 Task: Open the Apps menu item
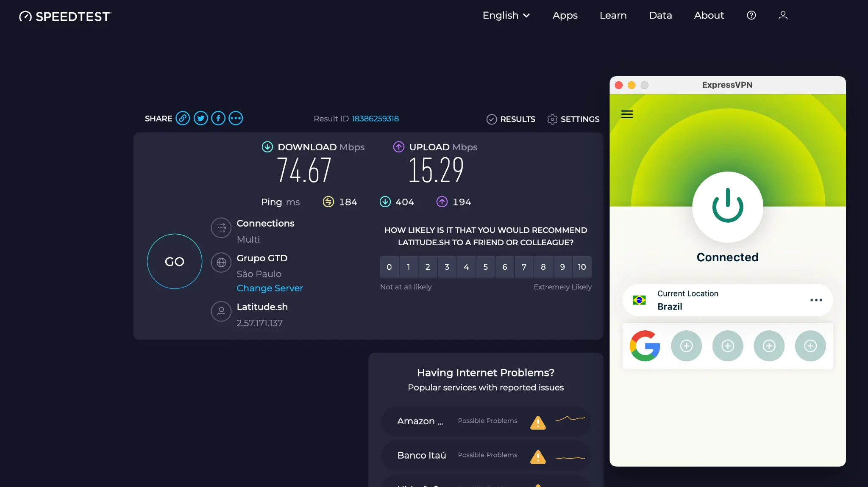565,15
